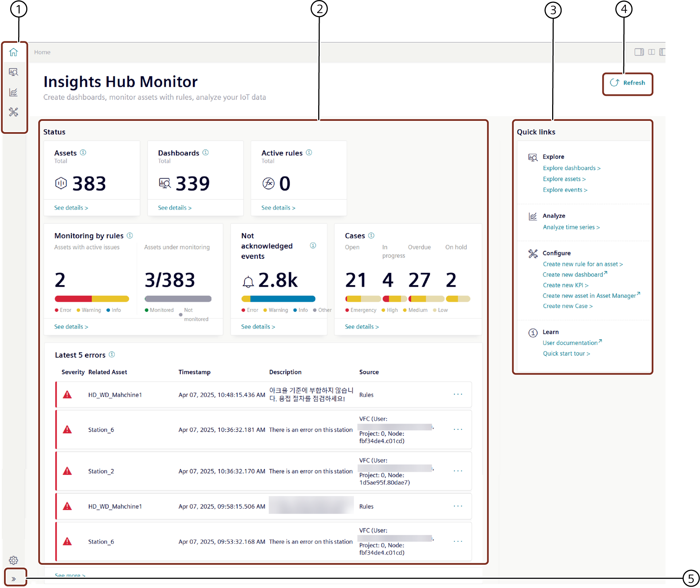Click the Refresh button
The height and width of the screenshot is (588, 700).
tap(627, 83)
